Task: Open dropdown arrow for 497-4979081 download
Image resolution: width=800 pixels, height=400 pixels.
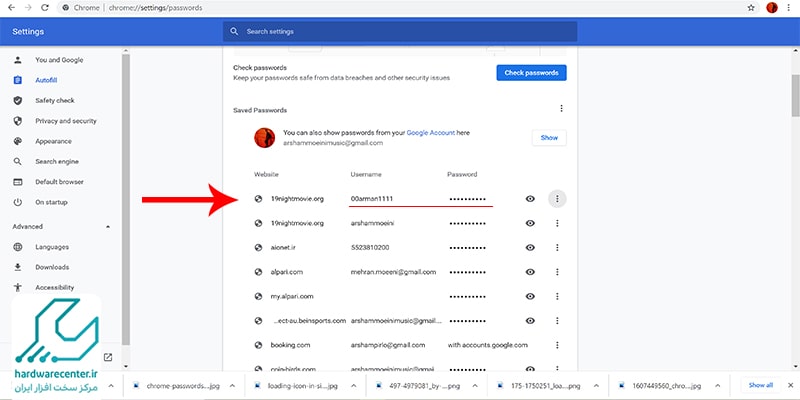Action: [x=474, y=386]
